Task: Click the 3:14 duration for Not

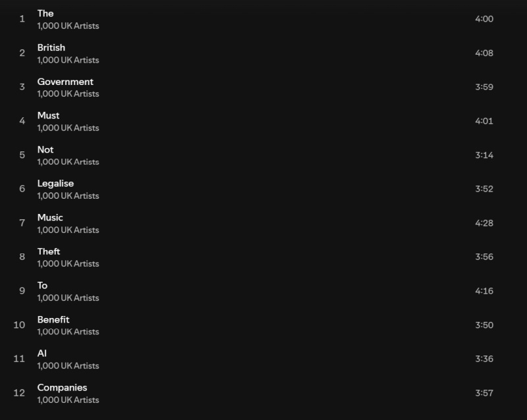Action: click(x=484, y=155)
